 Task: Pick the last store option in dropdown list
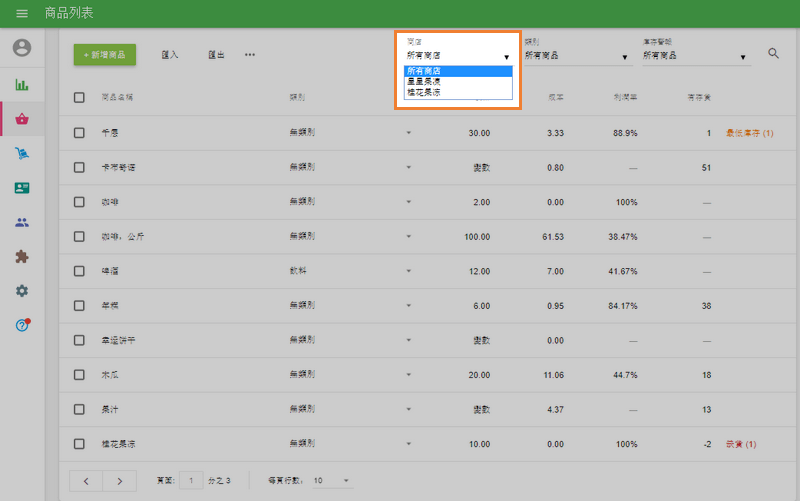tap(458, 92)
